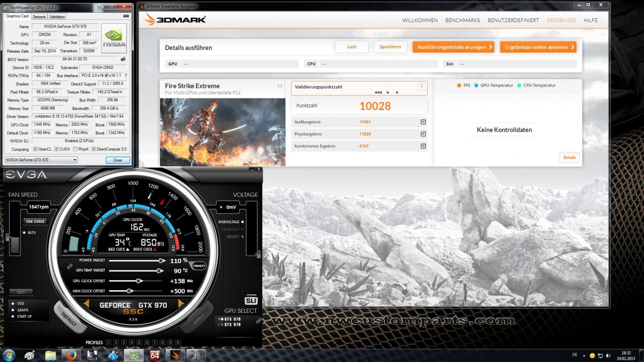Show hidden tray icons arrow
This screenshot has height=362, width=644.
(584, 356)
